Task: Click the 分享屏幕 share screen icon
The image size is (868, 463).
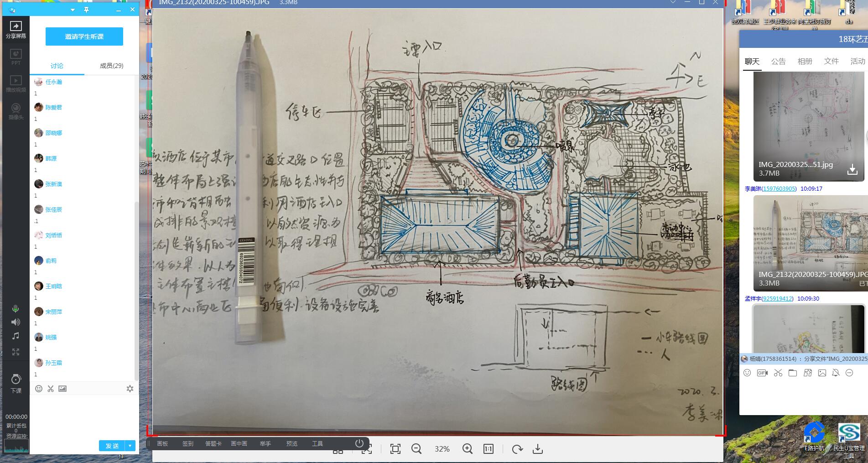Action: point(16,29)
